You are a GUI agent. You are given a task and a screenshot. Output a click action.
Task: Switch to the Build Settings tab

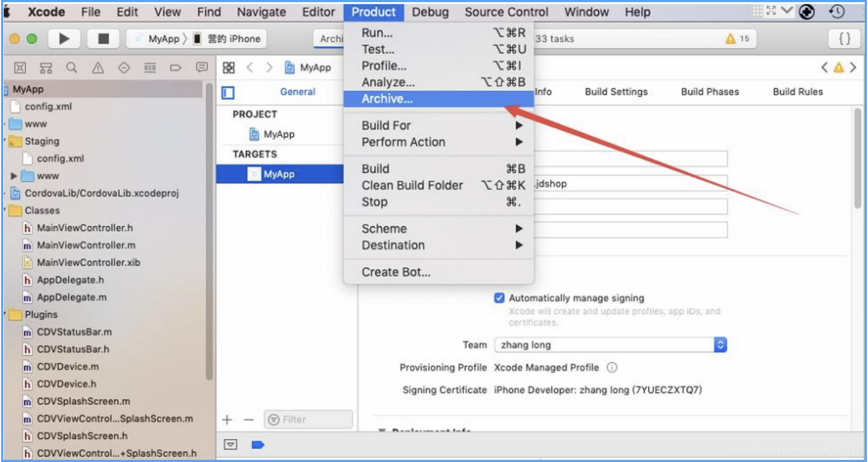[x=616, y=92]
